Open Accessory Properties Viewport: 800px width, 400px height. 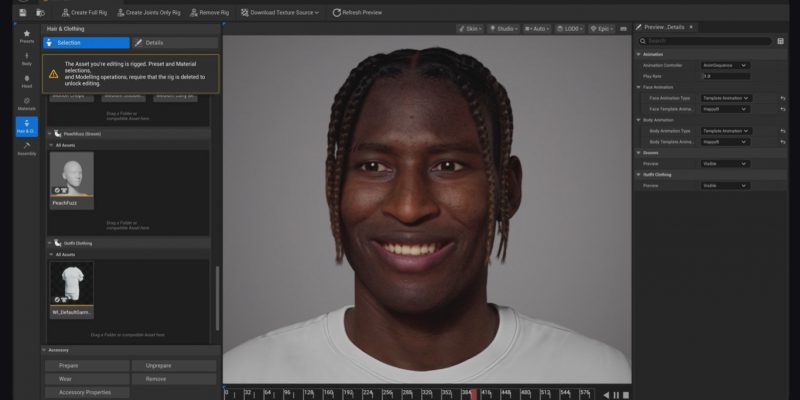tap(87, 392)
